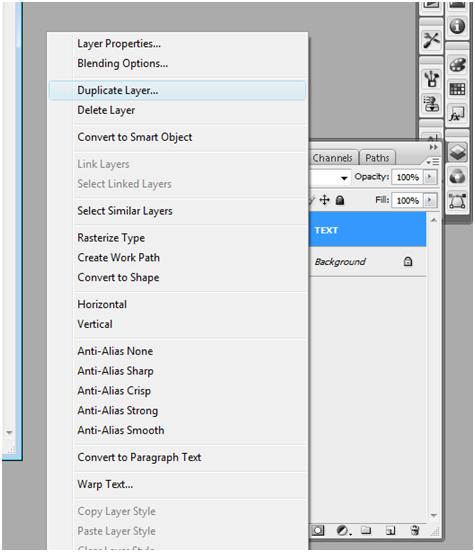Open the Fill slider arrow
The height and width of the screenshot is (552, 475).
tap(429, 200)
